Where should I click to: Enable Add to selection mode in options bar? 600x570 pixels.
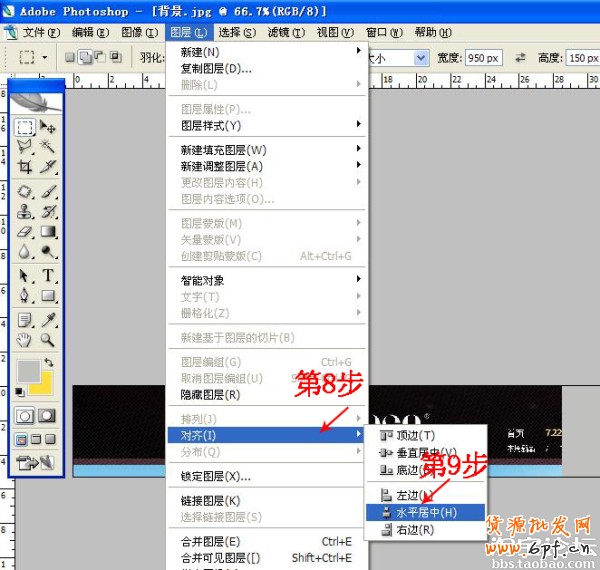[x=87, y=58]
